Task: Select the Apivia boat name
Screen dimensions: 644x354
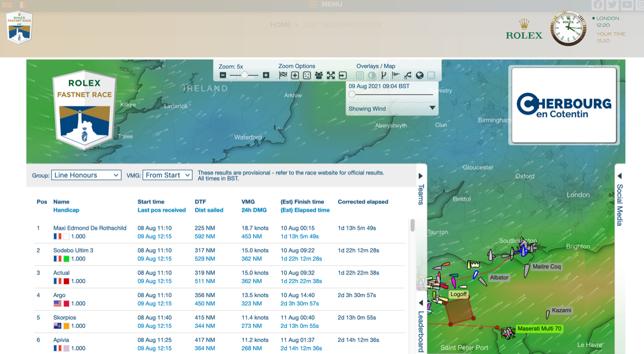Action: pyautogui.click(x=61, y=340)
